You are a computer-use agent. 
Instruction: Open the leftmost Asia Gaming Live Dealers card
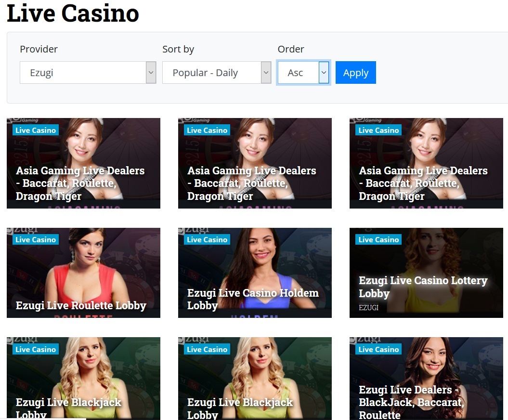83,163
